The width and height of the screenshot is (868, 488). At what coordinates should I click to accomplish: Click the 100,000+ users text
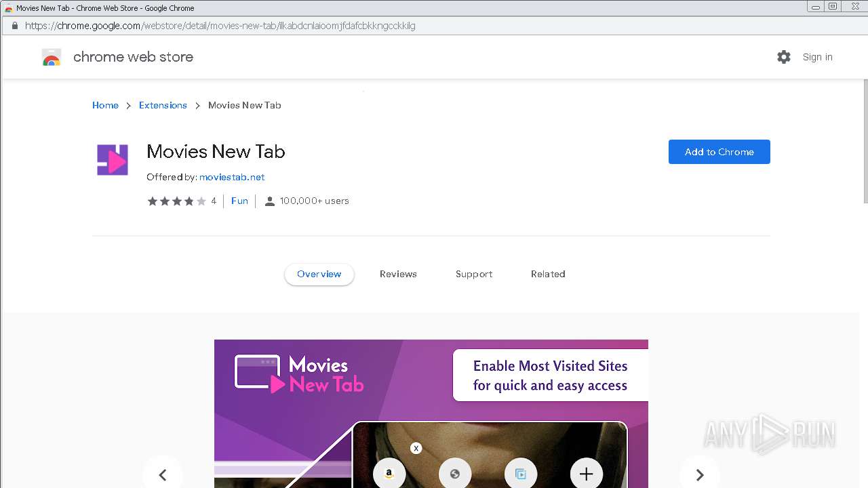(x=315, y=201)
